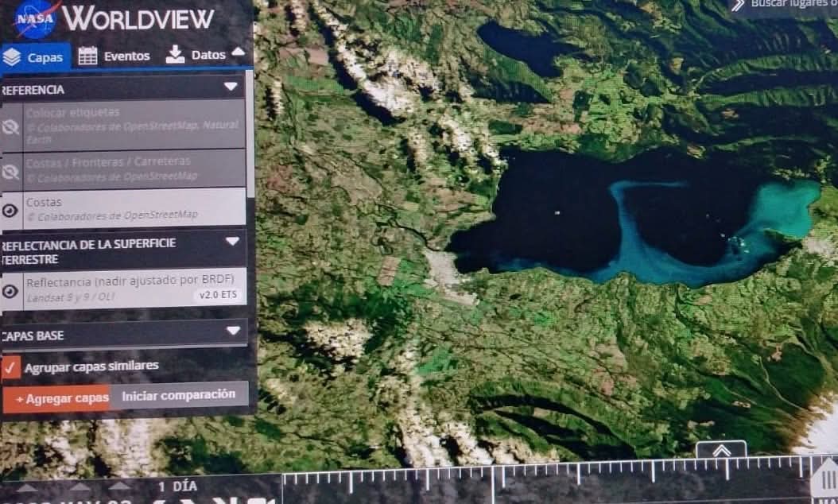The image size is (838, 504).
Task: Hide the Reflectancia Landsat layer
Action: click(10, 291)
